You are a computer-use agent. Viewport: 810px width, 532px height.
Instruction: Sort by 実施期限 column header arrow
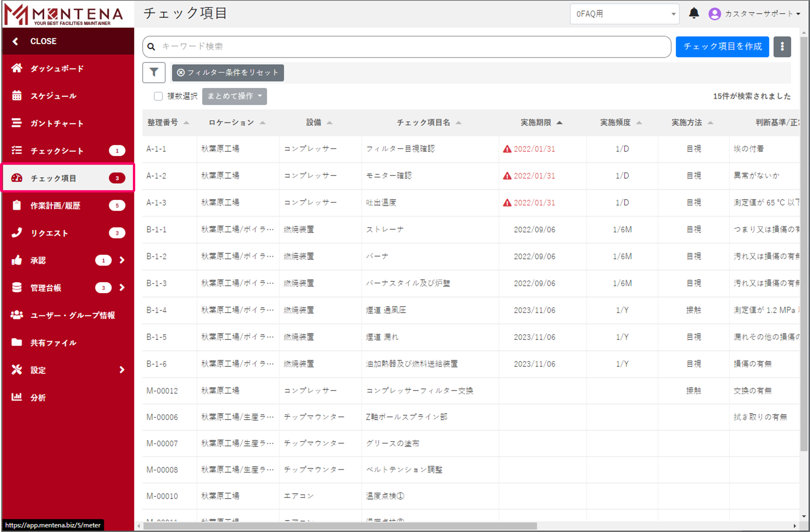(x=559, y=123)
